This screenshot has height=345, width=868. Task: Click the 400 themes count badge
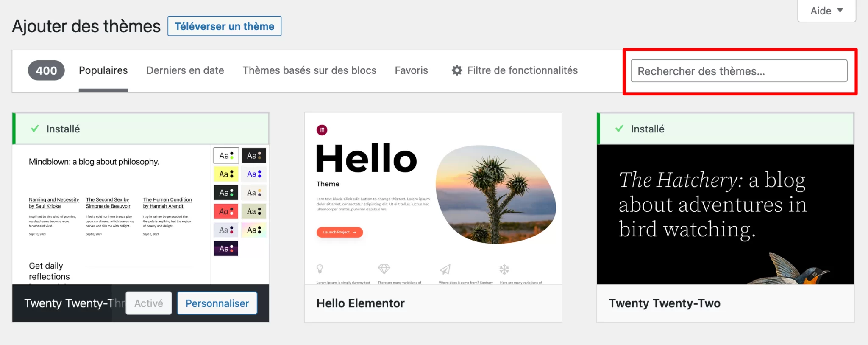tap(46, 70)
